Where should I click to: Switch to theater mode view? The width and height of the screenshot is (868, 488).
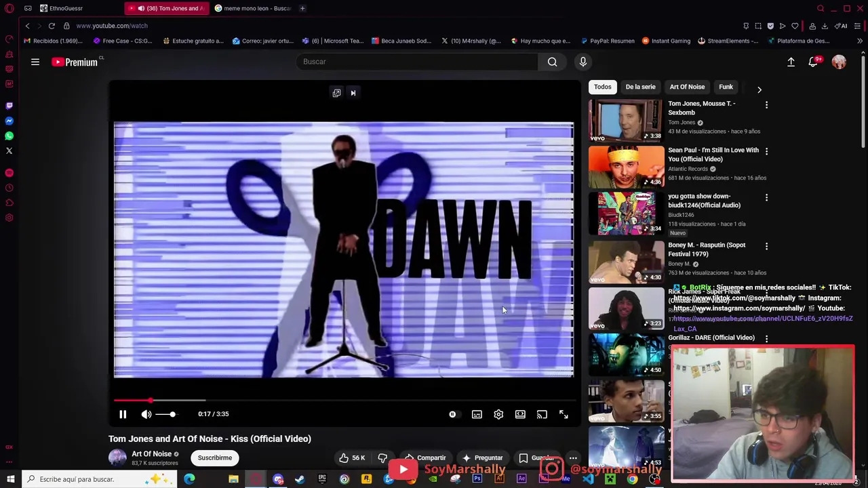(520, 414)
